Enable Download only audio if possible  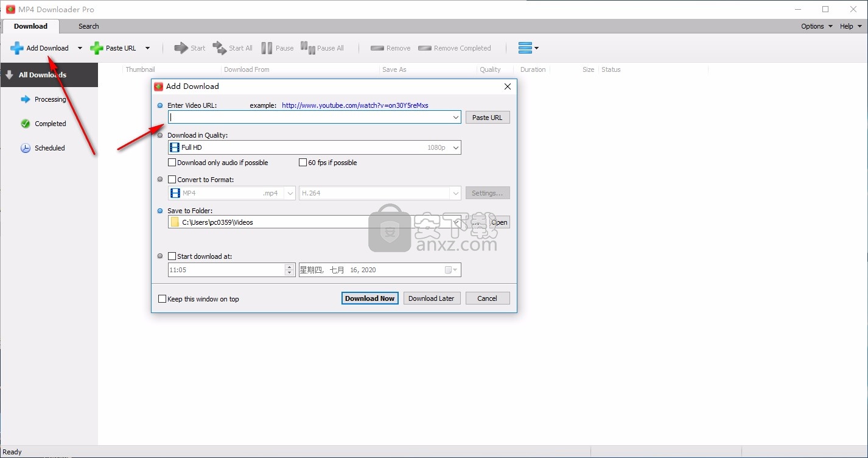172,163
